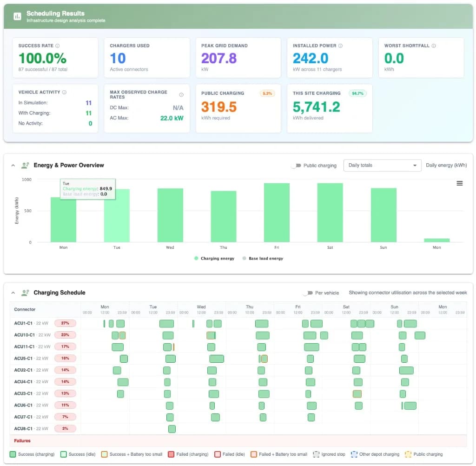Click the Failures row label
476x466 pixels.
(22, 441)
